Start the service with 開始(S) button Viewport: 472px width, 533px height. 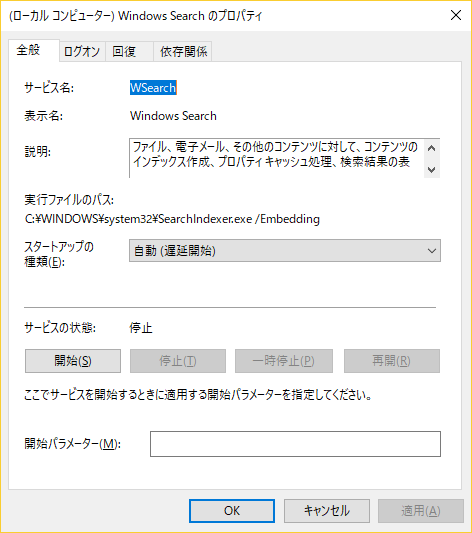(x=73, y=361)
